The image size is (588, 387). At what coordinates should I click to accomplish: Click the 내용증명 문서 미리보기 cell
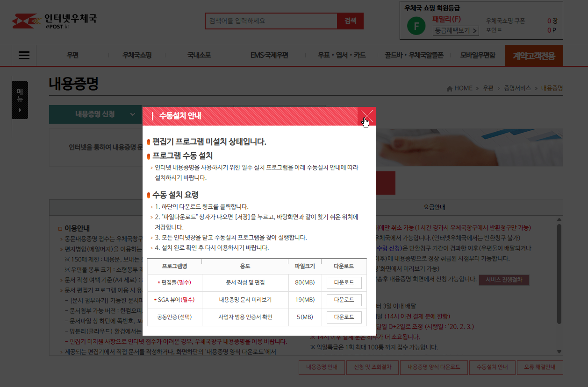[245, 300]
